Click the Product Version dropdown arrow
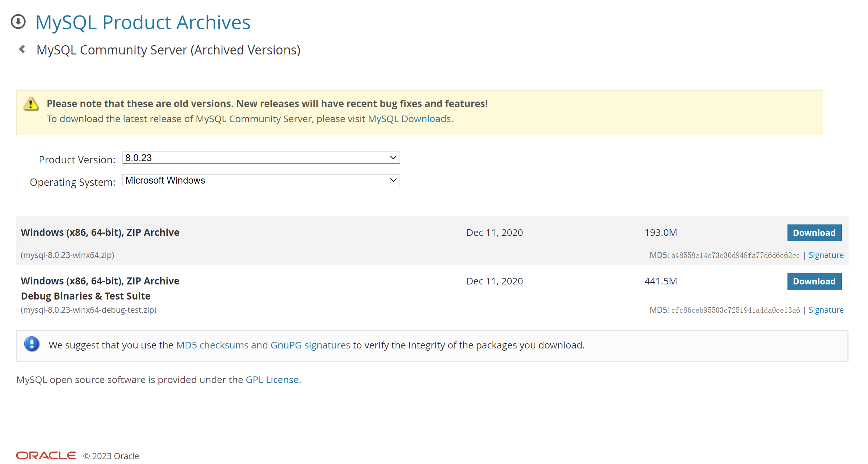The height and width of the screenshot is (464, 868). (393, 158)
